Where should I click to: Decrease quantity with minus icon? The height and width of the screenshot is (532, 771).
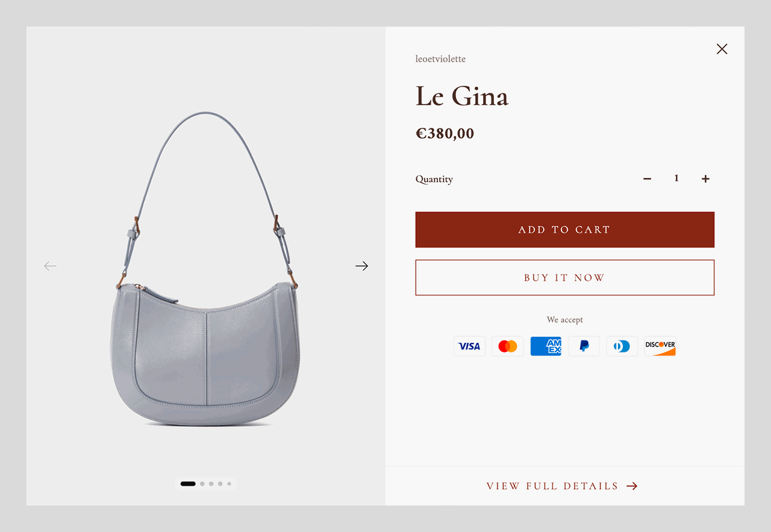point(647,178)
